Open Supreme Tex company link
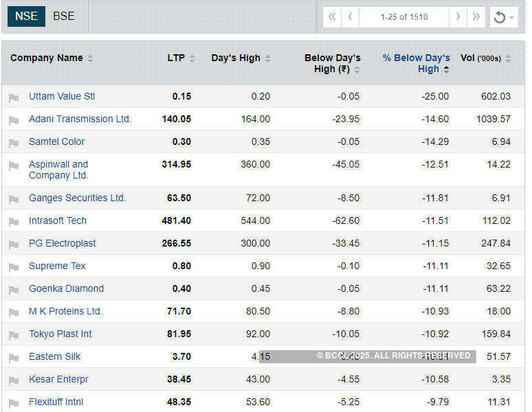This screenshot has width=532, height=412. 57,266
